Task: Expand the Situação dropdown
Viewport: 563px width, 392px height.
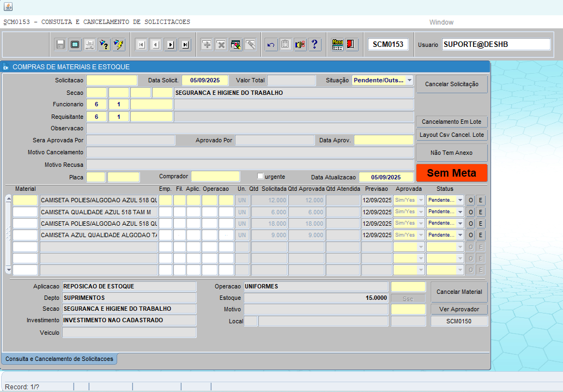Action: tap(409, 80)
